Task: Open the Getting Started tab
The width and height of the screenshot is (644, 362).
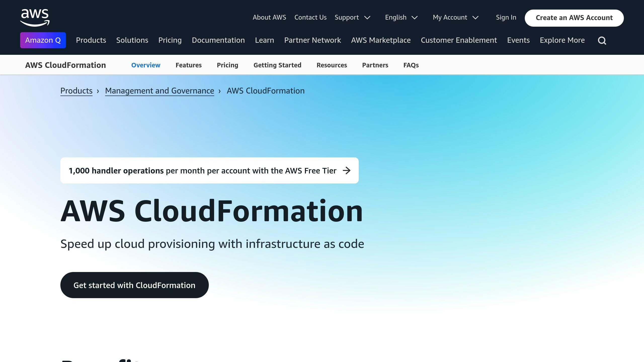Action: (x=277, y=65)
